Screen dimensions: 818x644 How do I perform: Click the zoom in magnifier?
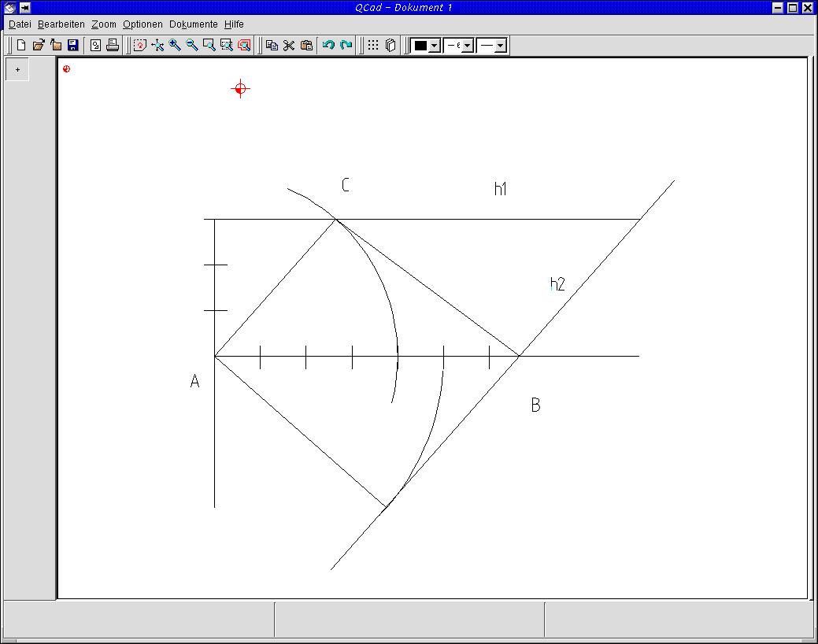pos(175,46)
